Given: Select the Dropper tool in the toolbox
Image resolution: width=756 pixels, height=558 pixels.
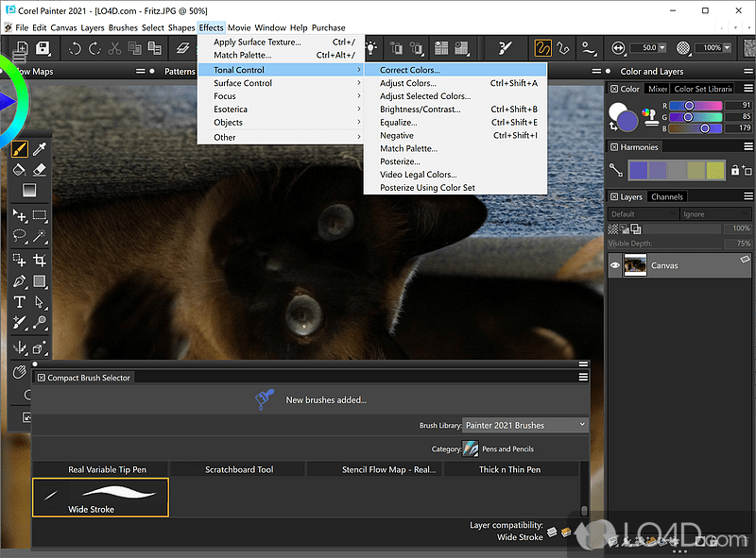Looking at the screenshot, I should pyautogui.click(x=40, y=148).
